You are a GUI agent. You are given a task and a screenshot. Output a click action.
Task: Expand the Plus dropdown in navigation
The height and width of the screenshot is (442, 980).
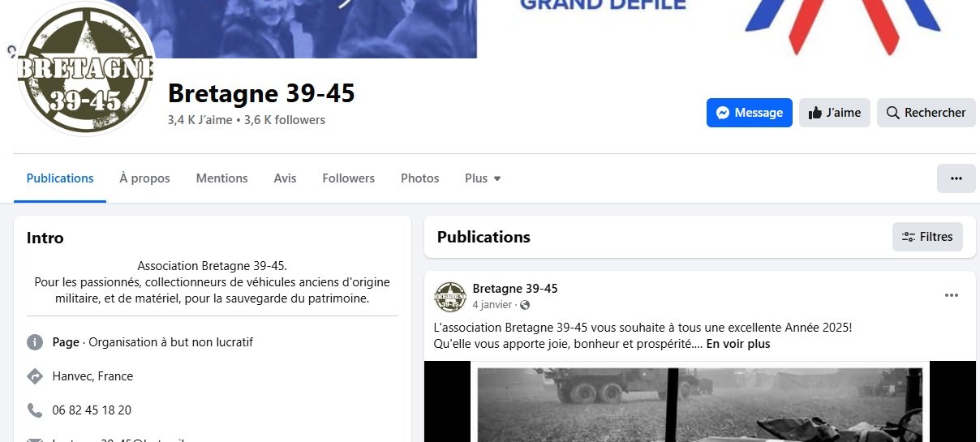point(483,178)
